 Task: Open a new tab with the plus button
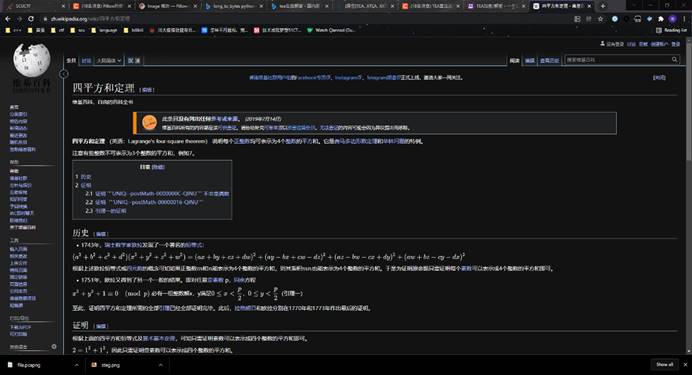(x=602, y=6)
